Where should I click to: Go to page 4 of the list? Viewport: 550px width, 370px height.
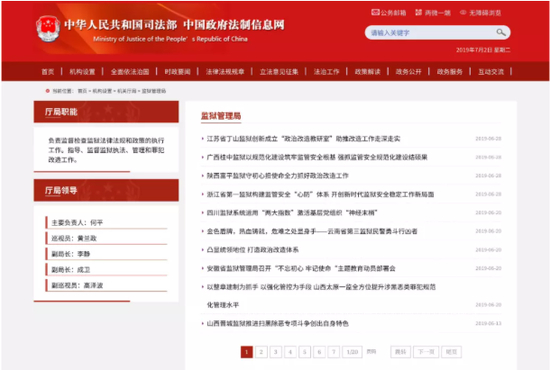click(x=290, y=352)
